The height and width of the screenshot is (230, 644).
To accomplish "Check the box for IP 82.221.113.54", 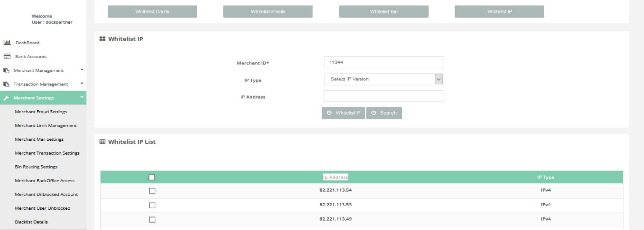I will [152, 191].
